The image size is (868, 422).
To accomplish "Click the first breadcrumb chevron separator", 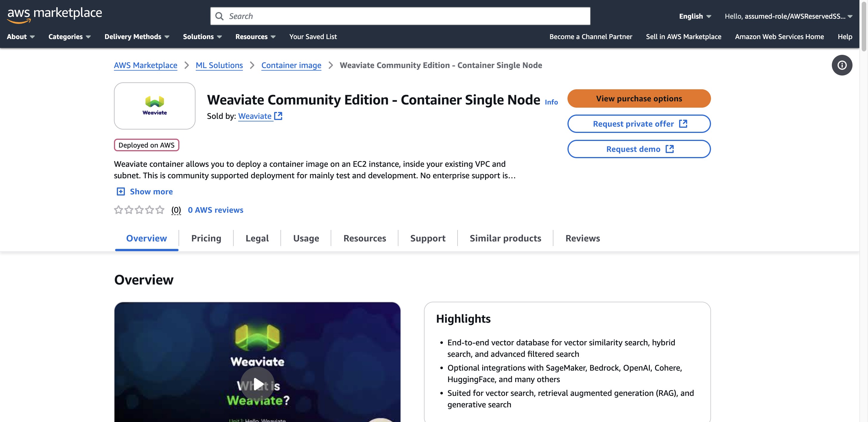I will click(x=187, y=65).
